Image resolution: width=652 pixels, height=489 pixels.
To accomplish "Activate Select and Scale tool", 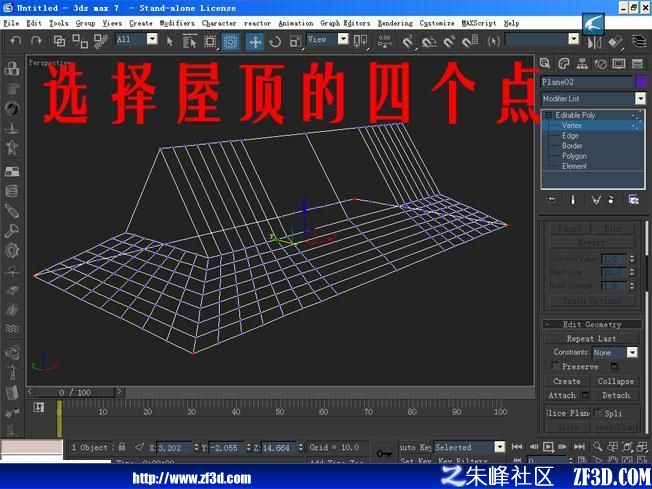I will [295, 41].
